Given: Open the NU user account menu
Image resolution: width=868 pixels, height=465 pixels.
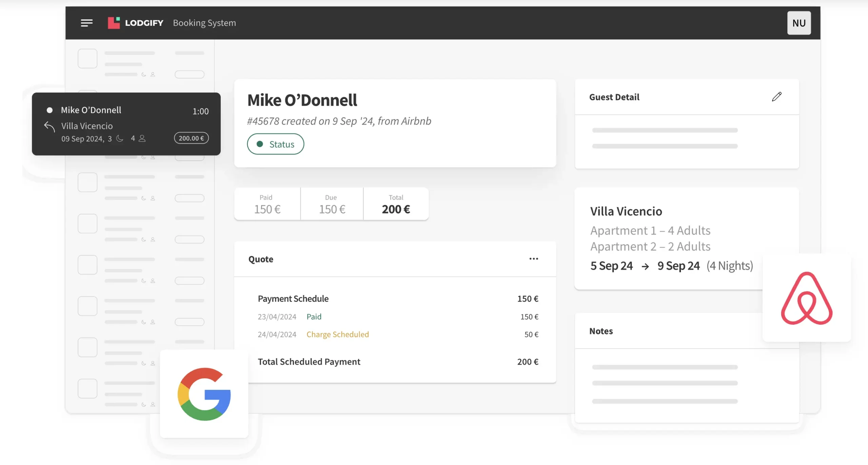Looking at the screenshot, I should pyautogui.click(x=799, y=23).
